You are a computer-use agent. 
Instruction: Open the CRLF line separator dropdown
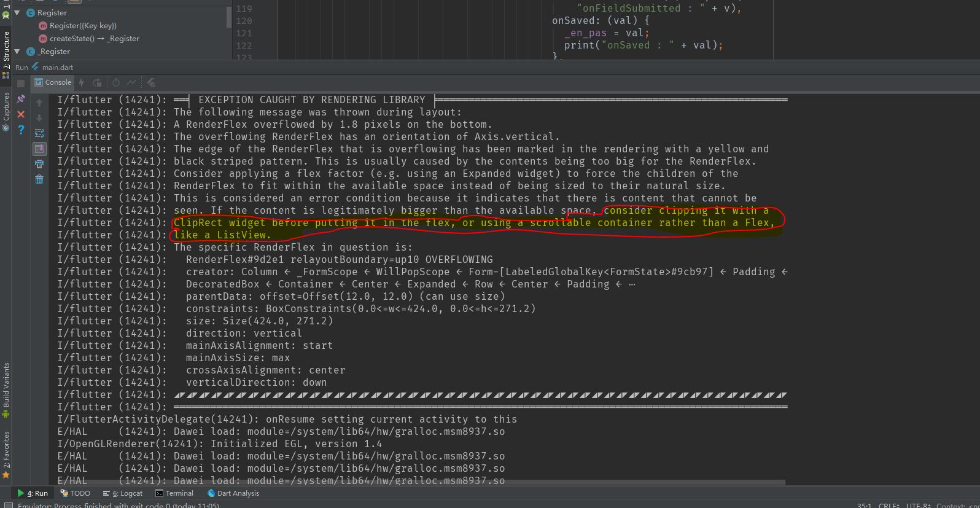click(x=889, y=506)
